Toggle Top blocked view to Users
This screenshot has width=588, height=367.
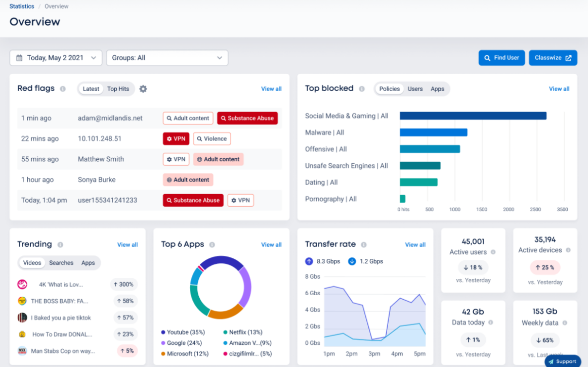[415, 89]
